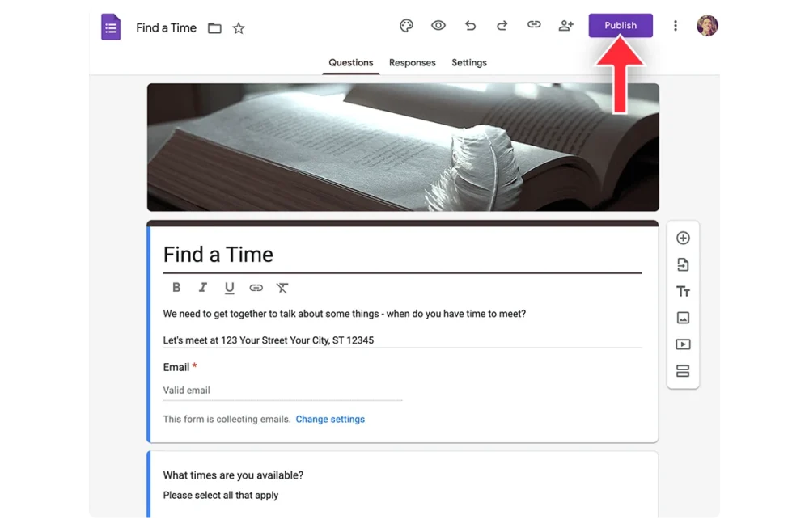
Task: Click the move to folder icon
Action: (x=214, y=28)
